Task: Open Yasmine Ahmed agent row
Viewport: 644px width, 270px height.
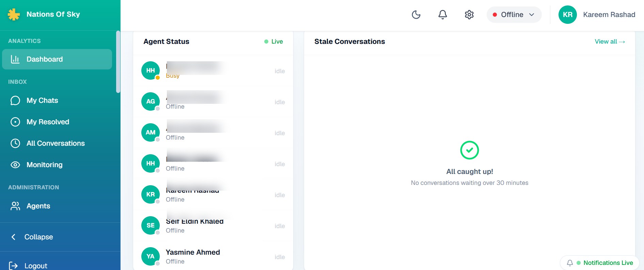Action: point(213,256)
